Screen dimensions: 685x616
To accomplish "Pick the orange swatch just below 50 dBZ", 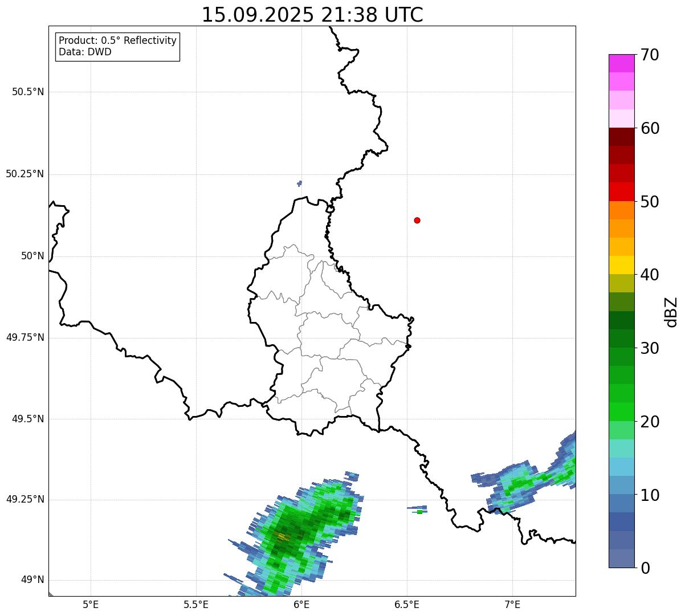I will [621, 210].
